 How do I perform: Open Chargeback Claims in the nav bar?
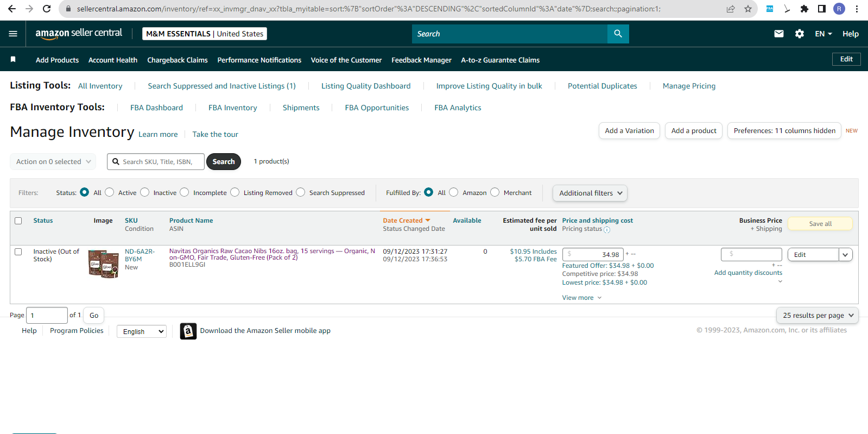[x=178, y=60]
